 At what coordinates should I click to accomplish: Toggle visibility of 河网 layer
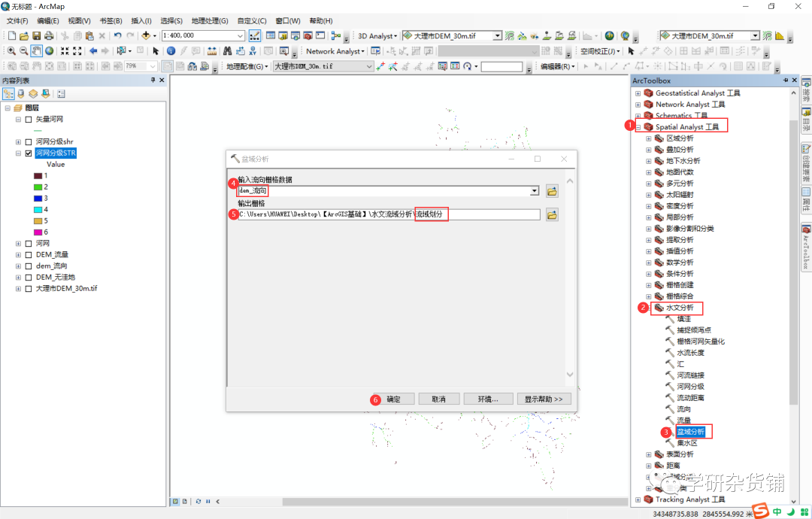[29, 243]
